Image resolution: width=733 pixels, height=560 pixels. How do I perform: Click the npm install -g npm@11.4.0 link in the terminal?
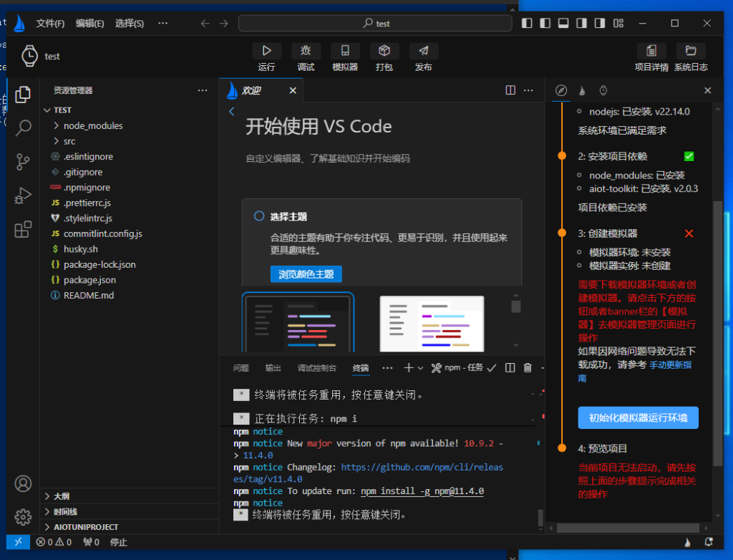click(x=422, y=491)
